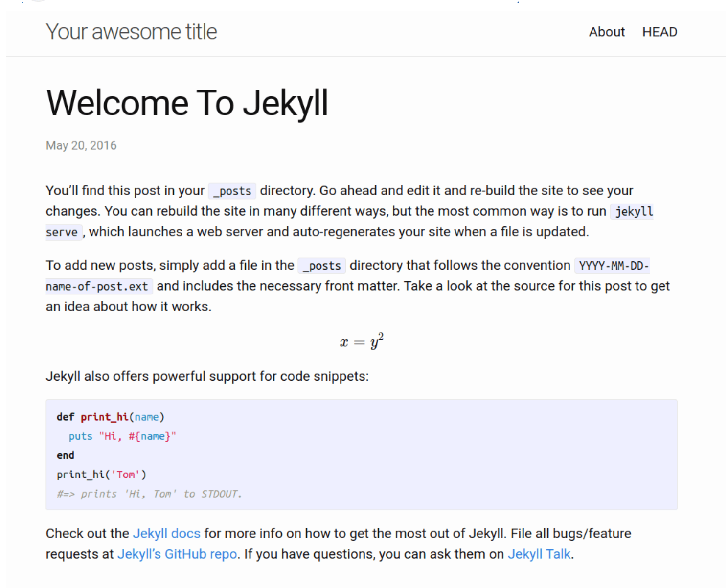Click the print_hi('Tom') code line

(101, 475)
